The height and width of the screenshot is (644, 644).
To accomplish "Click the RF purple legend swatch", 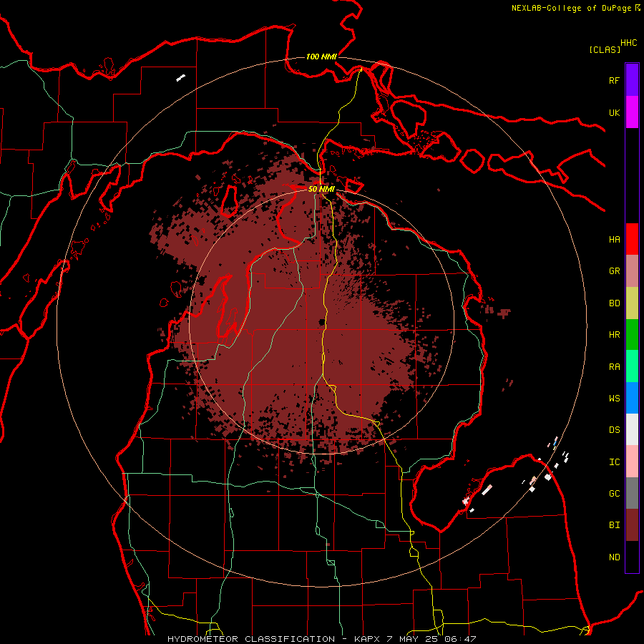I will 632,80.
